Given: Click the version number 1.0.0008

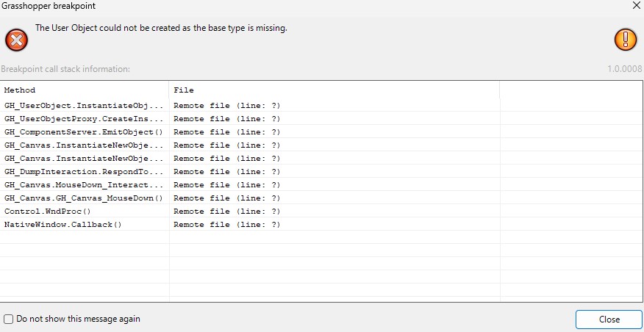Looking at the screenshot, I should pos(623,69).
